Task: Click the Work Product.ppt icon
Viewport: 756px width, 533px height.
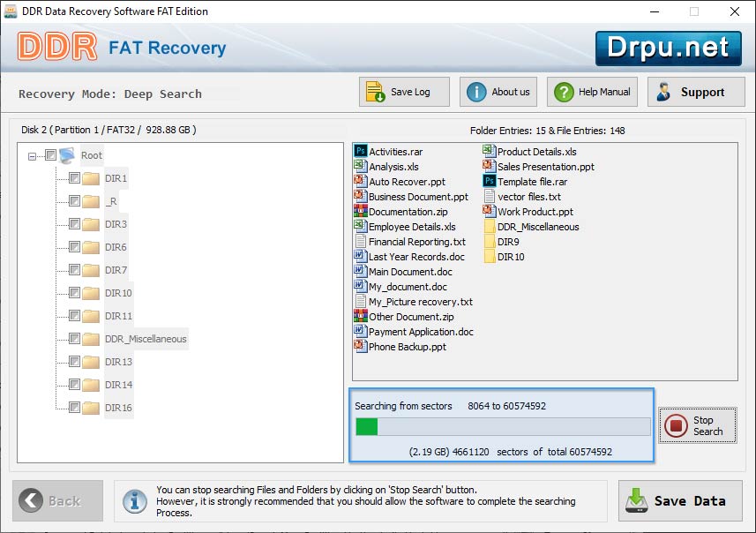Action: pos(489,211)
